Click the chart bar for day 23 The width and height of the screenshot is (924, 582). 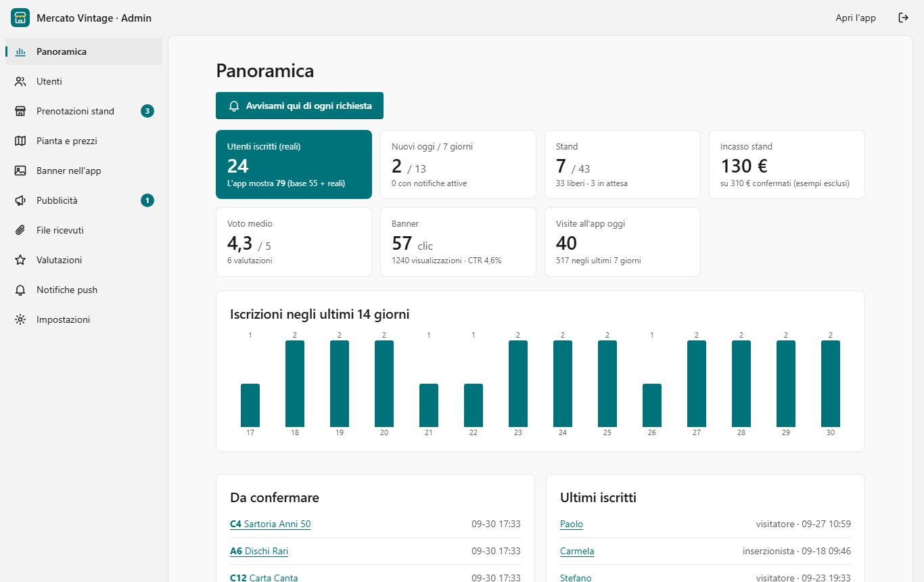518,384
